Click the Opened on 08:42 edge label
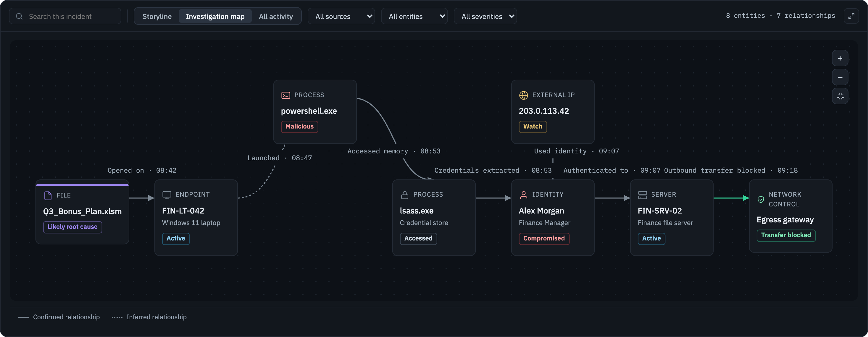This screenshot has width=868, height=337. (142, 170)
